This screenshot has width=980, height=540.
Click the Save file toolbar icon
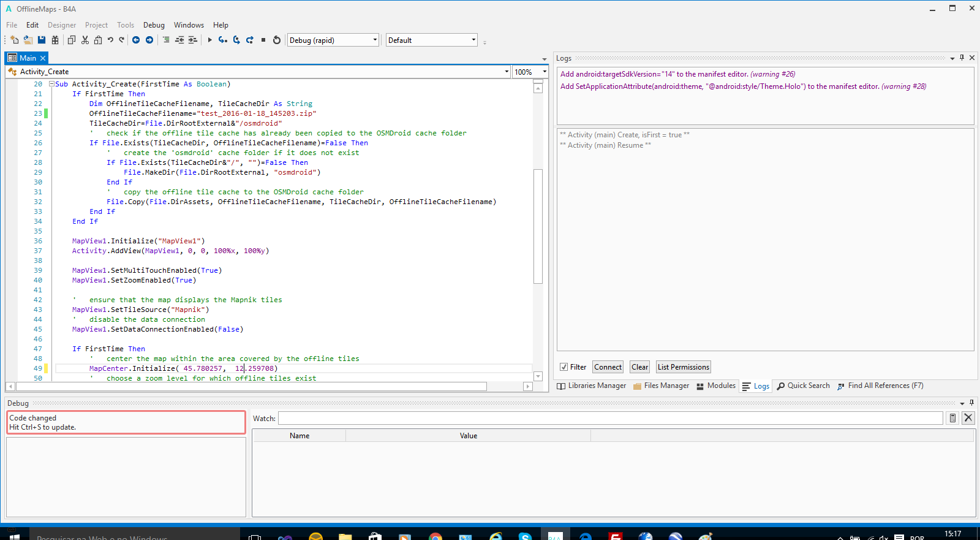click(42, 40)
